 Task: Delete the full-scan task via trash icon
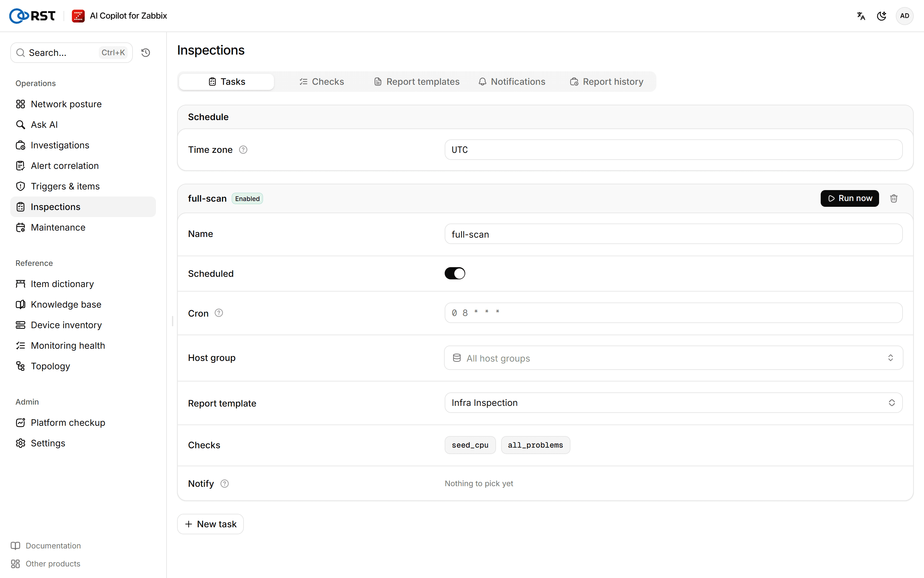pos(894,198)
